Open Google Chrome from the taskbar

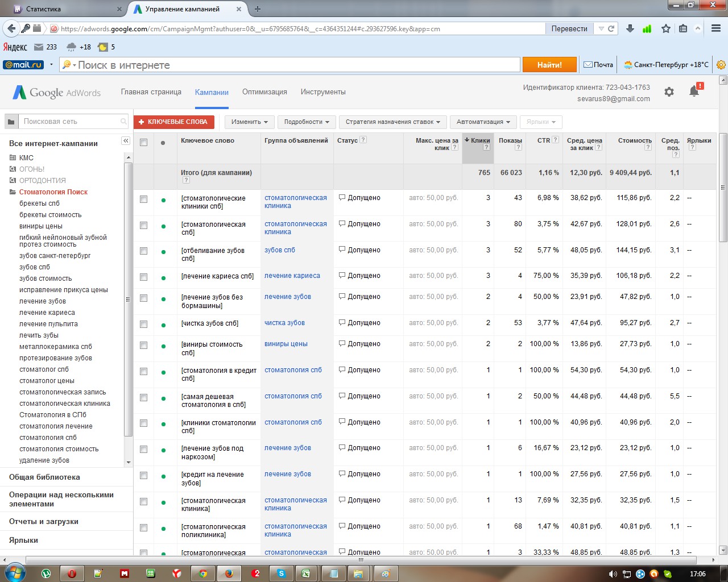click(x=202, y=573)
